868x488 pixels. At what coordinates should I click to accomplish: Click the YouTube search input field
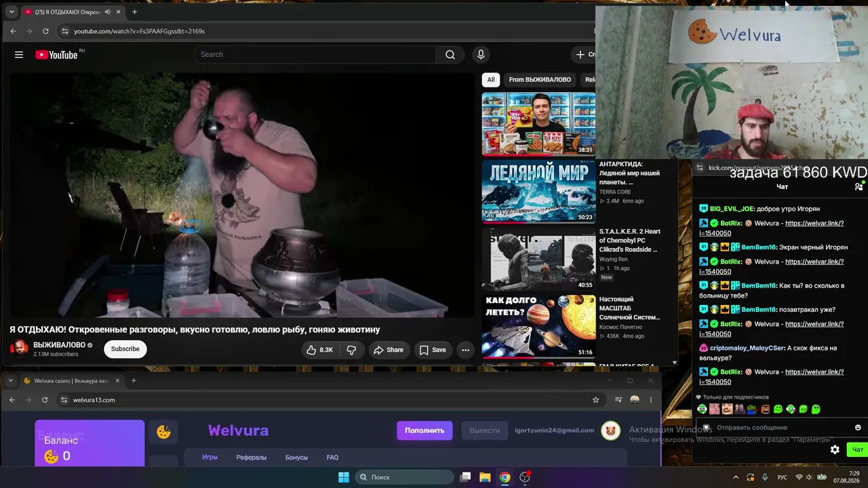[315, 55]
